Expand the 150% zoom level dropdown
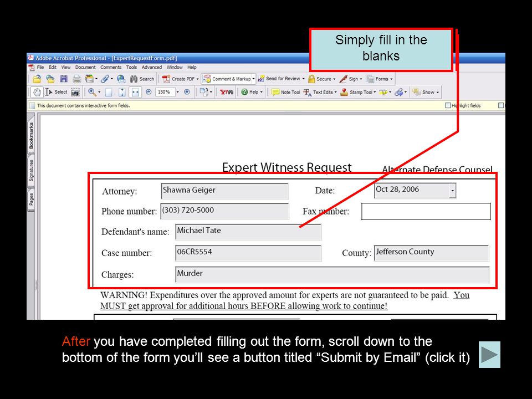 177,92
